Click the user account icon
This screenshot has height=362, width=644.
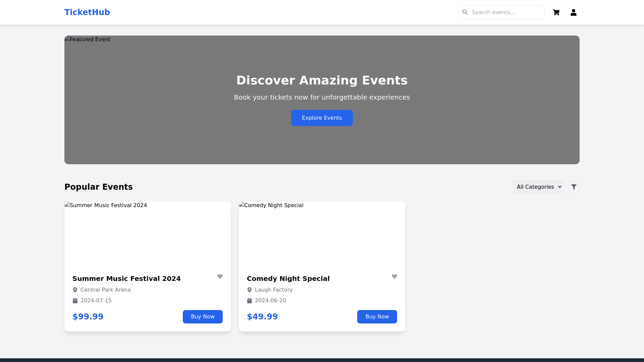[574, 12]
